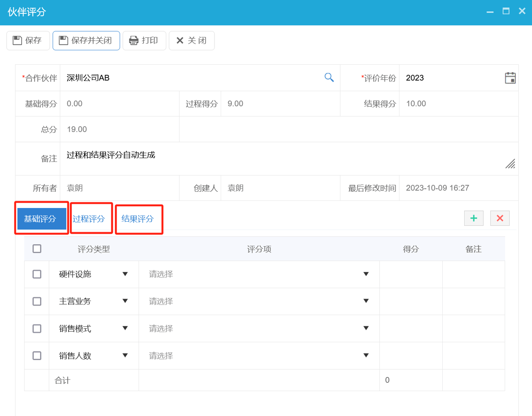Click the partner search magnifier icon
Viewport: 532px width, 416px height.
329,78
